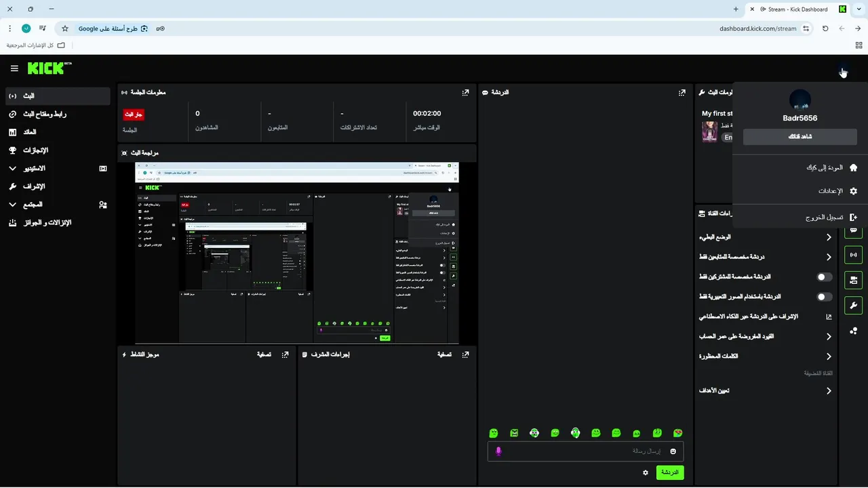Pop out the إجراءات المشرف panel
This screenshot has width=868, height=488.
click(465, 354)
